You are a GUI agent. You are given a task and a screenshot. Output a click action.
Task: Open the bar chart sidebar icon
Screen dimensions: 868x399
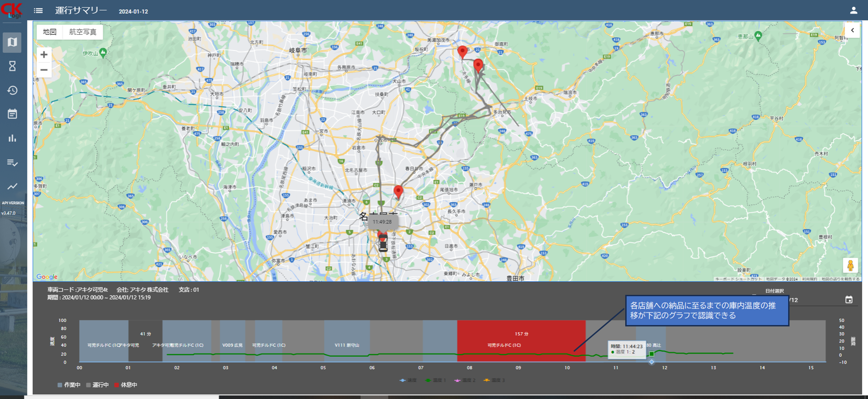pyautogui.click(x=12, y=138)
